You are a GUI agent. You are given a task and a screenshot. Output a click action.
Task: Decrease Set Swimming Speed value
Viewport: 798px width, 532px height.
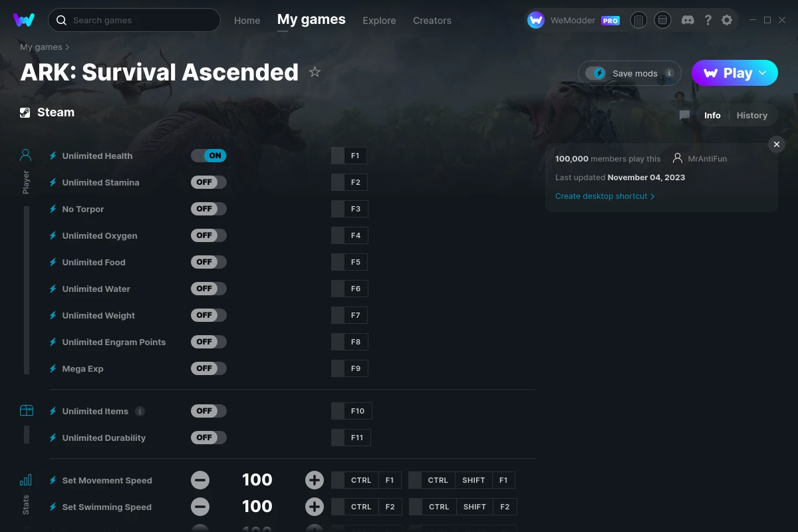point(200,507)
